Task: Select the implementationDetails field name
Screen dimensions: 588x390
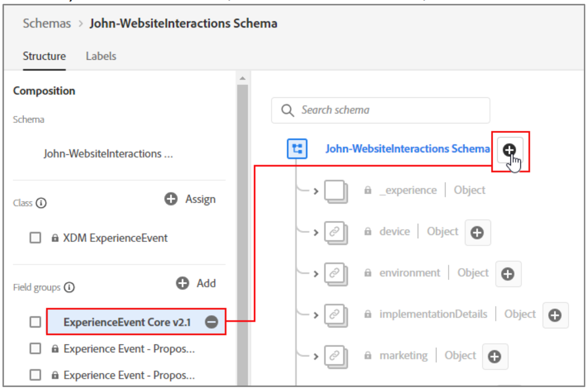Action: coord(433,314)
